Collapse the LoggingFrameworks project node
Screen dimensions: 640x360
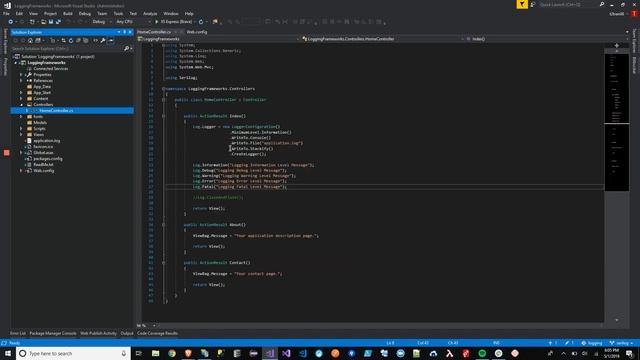pyautogui.click(x=16, y=63)
